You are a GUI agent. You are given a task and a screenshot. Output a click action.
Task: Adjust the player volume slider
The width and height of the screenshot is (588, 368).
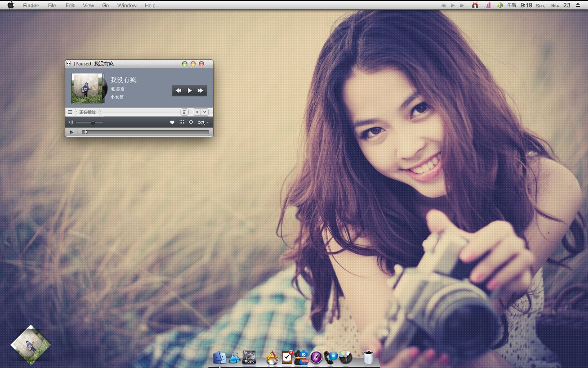point(90,123)
